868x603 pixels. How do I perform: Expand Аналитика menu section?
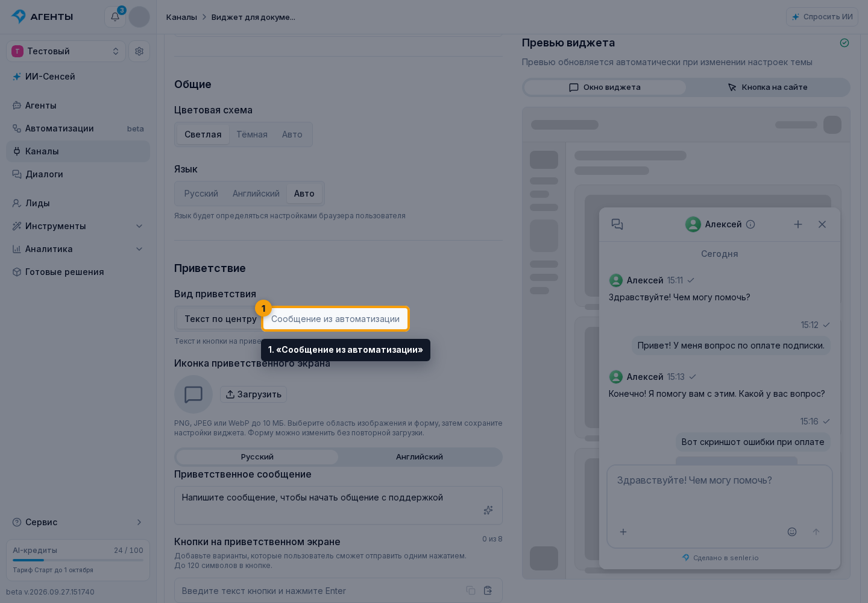coord(78,249)
